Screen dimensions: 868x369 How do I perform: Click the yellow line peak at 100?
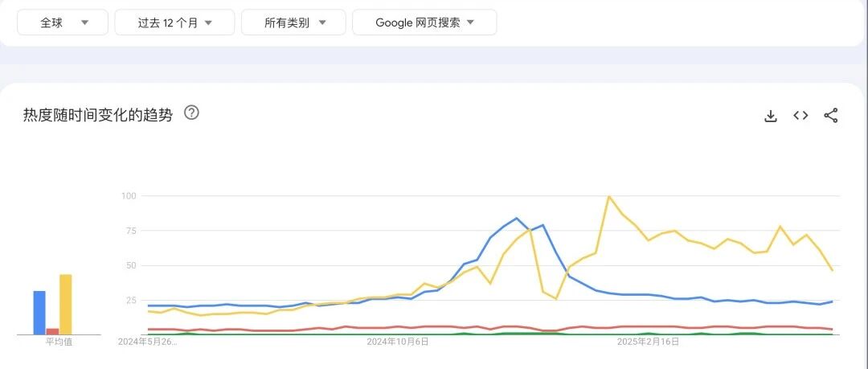(609, 196)
